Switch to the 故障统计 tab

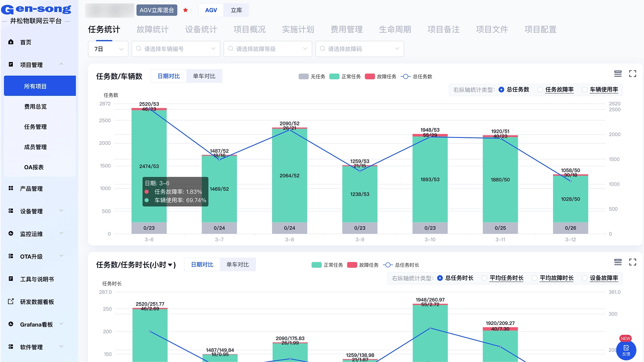pos(152,30)
